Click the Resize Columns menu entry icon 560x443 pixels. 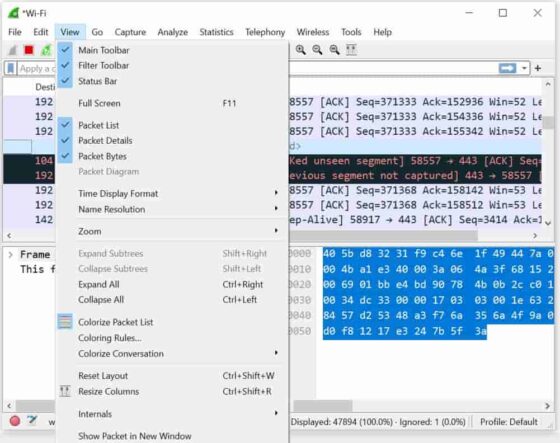pos(65,391)
